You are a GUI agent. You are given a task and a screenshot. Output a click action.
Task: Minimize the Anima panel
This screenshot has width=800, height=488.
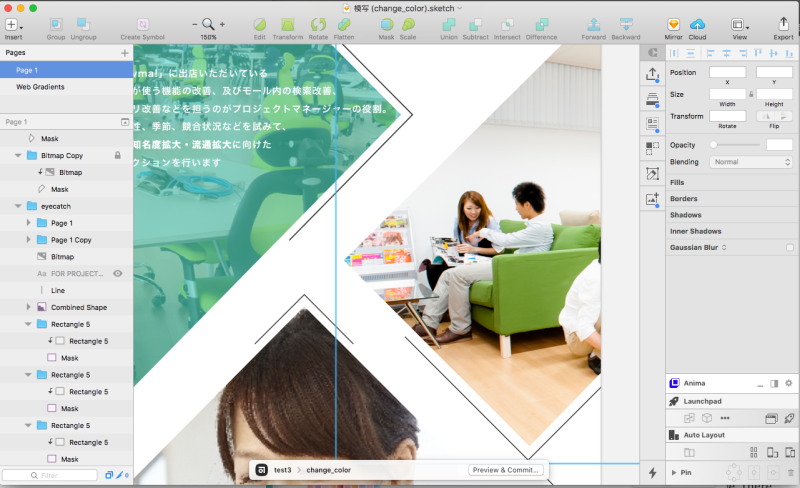point(760,384)
